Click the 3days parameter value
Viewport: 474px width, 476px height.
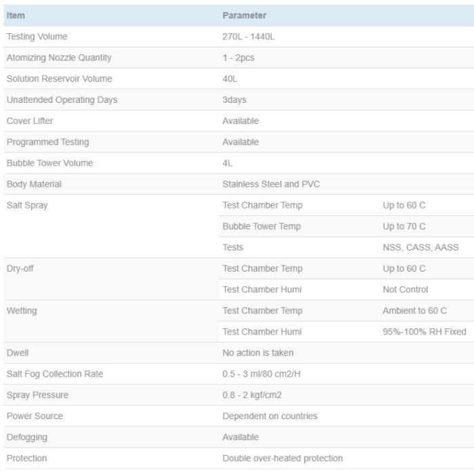(234, 100)
